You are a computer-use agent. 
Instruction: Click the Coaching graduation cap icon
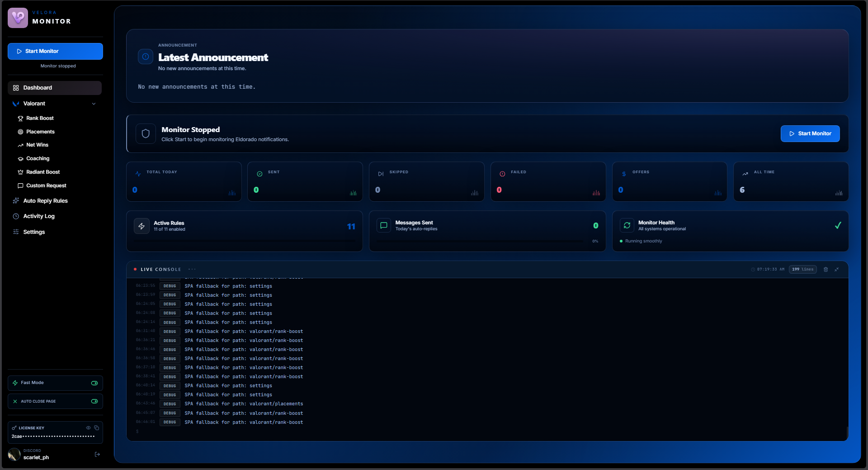[x=20, y=159]
